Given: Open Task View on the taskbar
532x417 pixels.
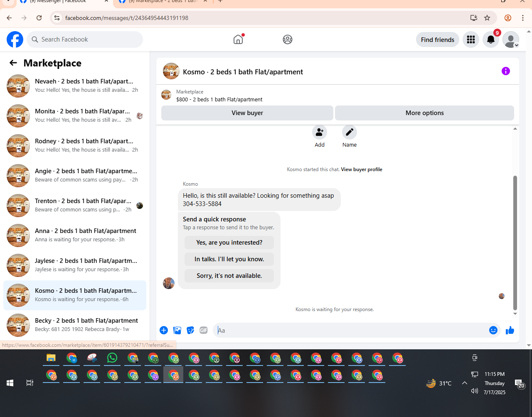Looking at the screenshot, I should pos(30,383).
